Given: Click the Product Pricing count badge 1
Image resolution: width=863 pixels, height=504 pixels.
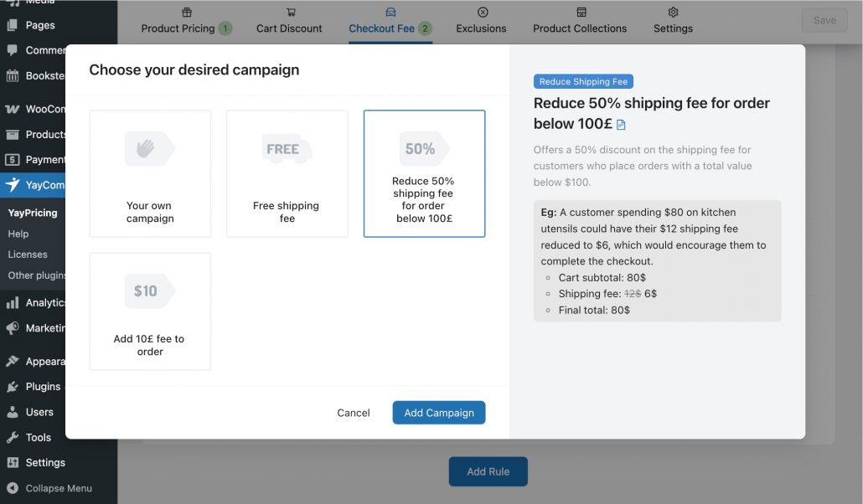Looking at the screenshot, I should coord(225,28).
